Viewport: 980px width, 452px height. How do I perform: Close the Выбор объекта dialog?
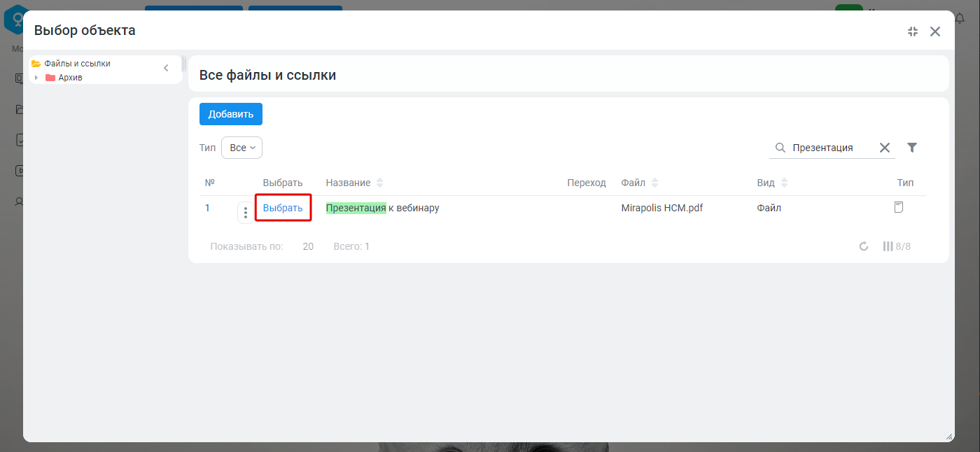click(935, 31)
